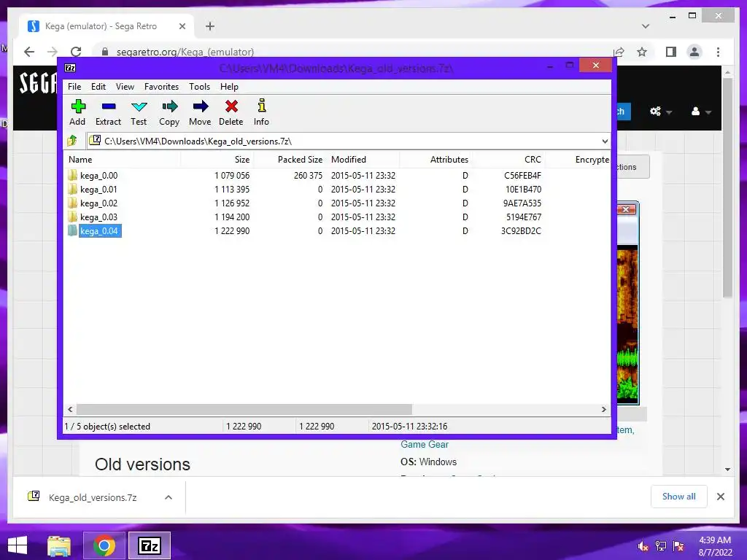Viewport: 747px width, 560px height.
Task: Click the horizontal scrollbar right arrow
Action: click(x=603, y=409)
